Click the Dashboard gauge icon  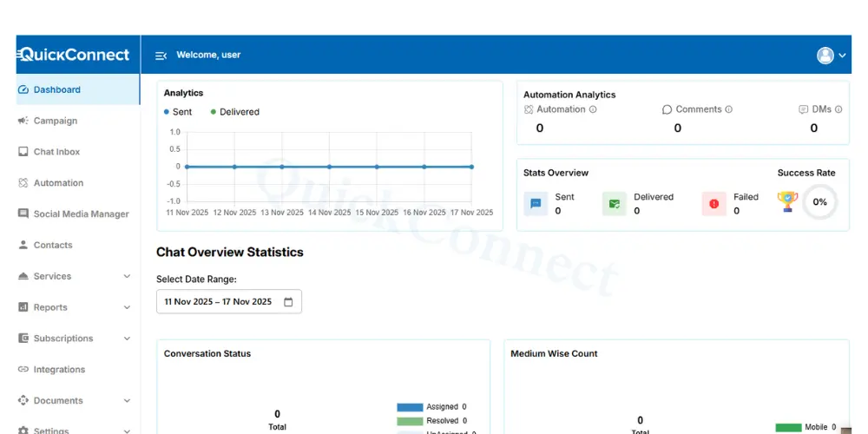click(23, 89)
